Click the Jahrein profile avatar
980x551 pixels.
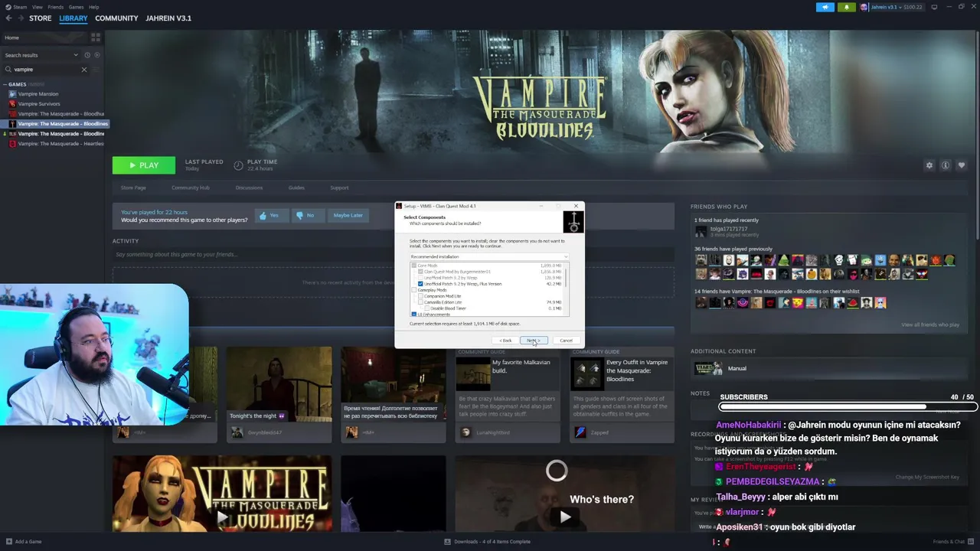(864, 7)
